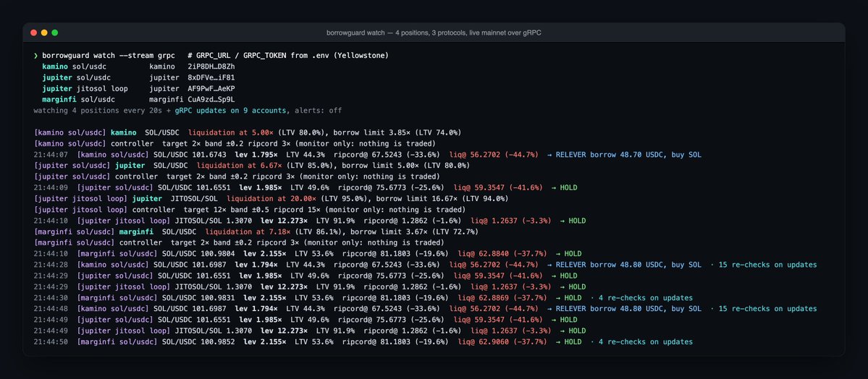Click the ❯ shell prompt symbol
868x379 pixels.
[x=35, y=55]
